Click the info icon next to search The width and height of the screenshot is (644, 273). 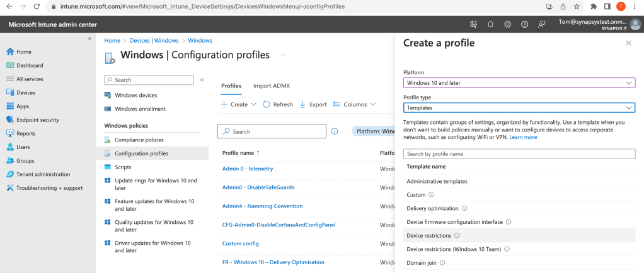tap(335, 131)
